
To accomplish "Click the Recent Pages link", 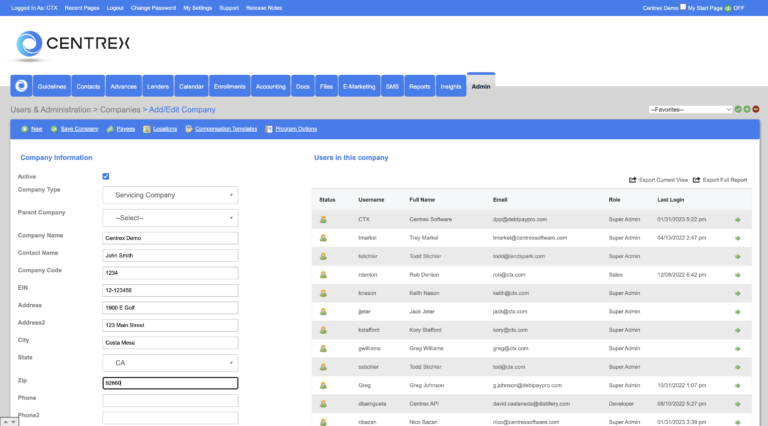I will 82,8.
